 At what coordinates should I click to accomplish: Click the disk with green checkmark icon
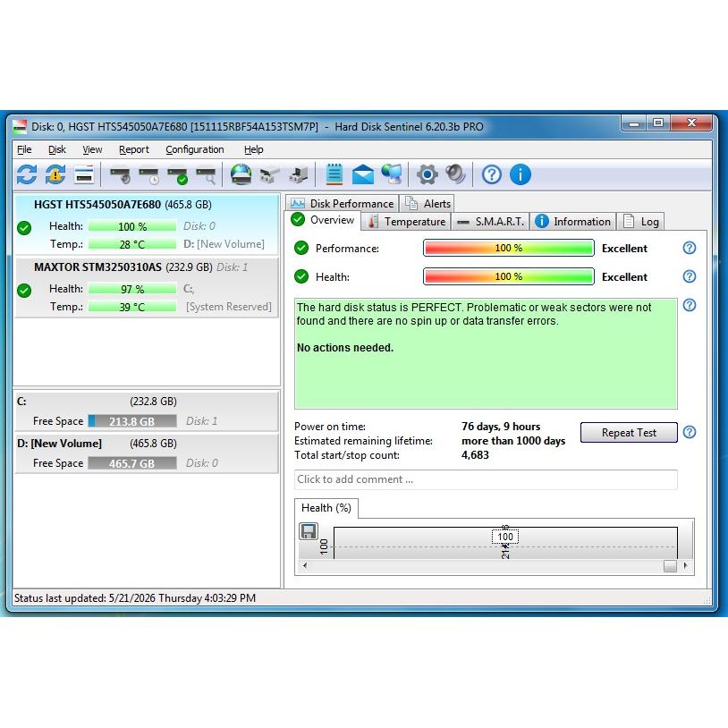click(178, 176)
